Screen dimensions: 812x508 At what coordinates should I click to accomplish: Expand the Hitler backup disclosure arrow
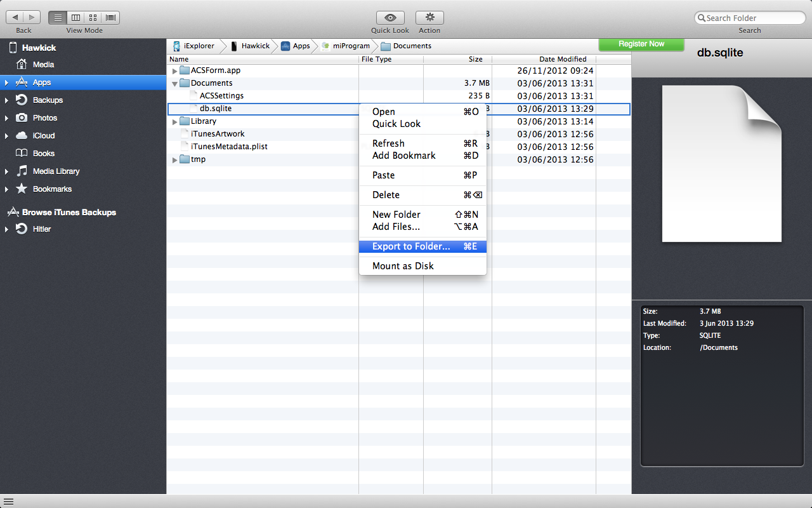point(6,229)
